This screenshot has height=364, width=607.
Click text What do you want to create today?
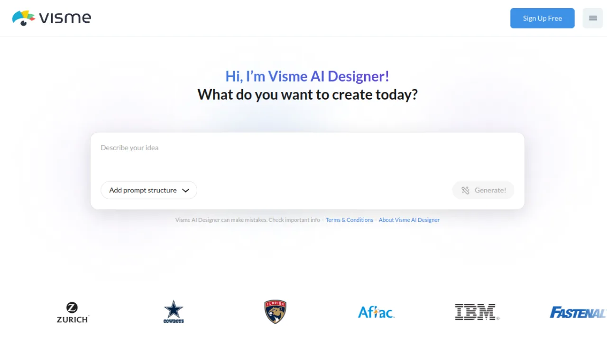307,94
